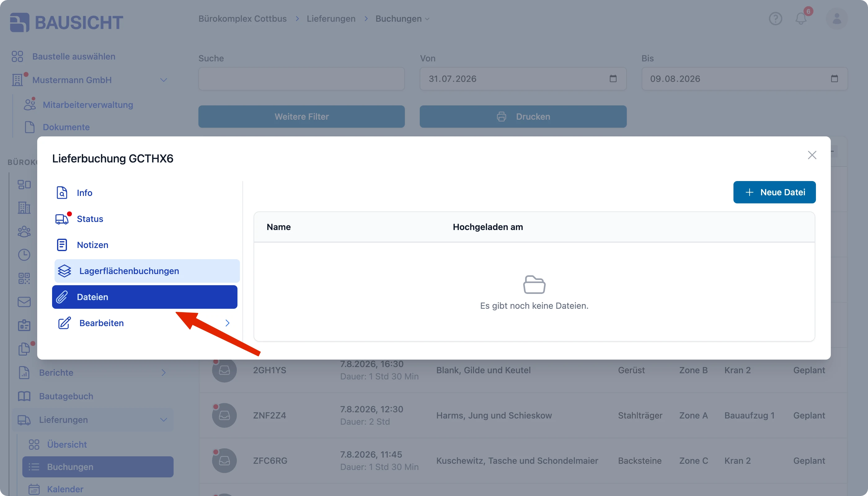Switch to the Lagerflächenbuchungen section
The image size is (868, 496).
(147, 271)
